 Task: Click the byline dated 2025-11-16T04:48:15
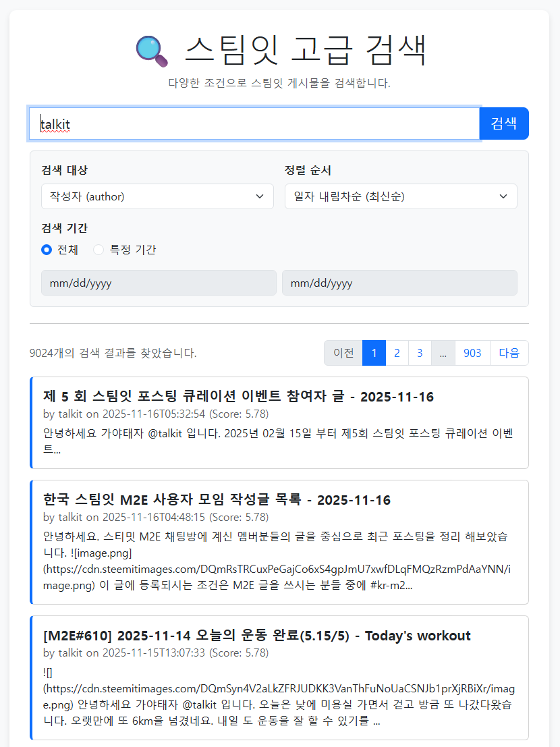click(156, 518)
